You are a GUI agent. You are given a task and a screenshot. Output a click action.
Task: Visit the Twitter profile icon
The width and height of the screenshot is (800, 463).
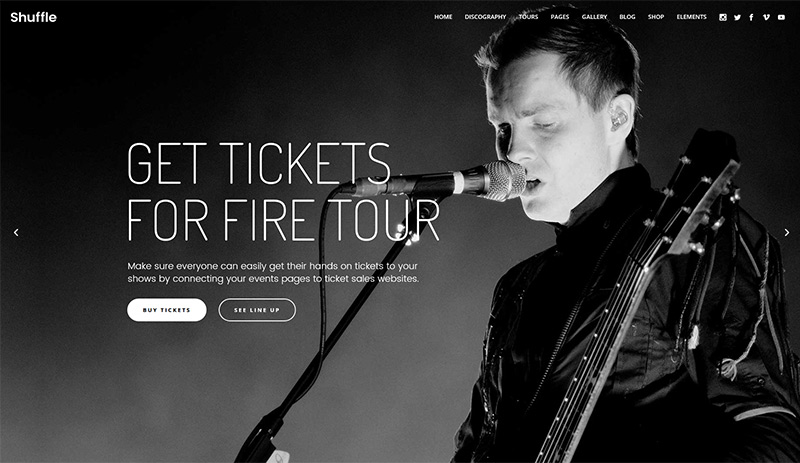(737, 17)
